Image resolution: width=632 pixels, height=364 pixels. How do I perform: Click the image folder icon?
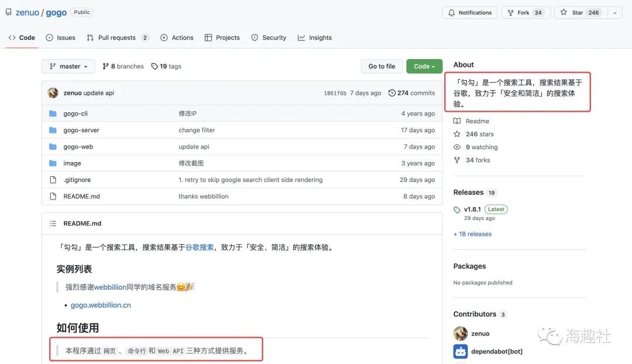point(53,163)
